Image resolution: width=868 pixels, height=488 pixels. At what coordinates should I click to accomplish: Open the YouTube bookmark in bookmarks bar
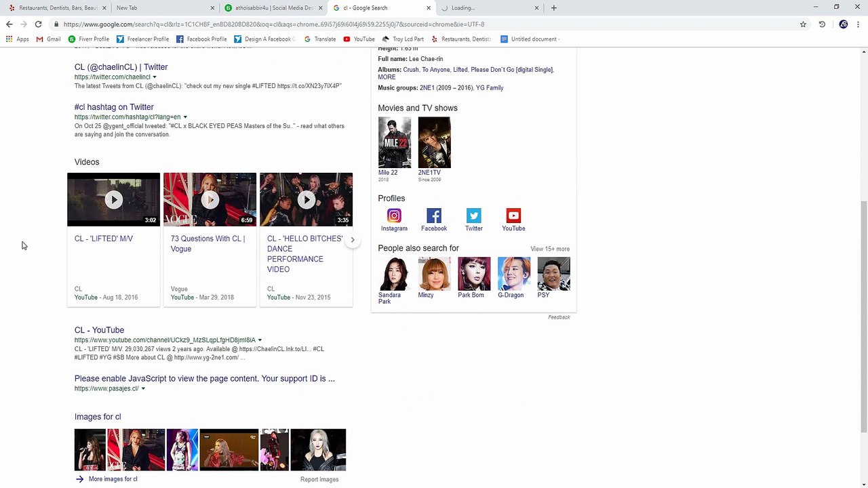359,39
